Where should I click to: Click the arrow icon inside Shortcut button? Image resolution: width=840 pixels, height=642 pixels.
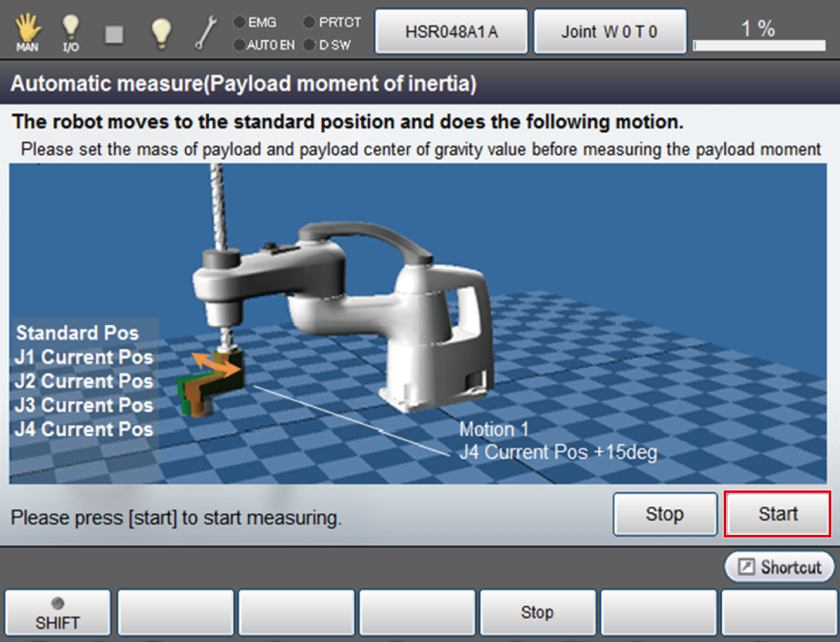(x=746, y=567)
